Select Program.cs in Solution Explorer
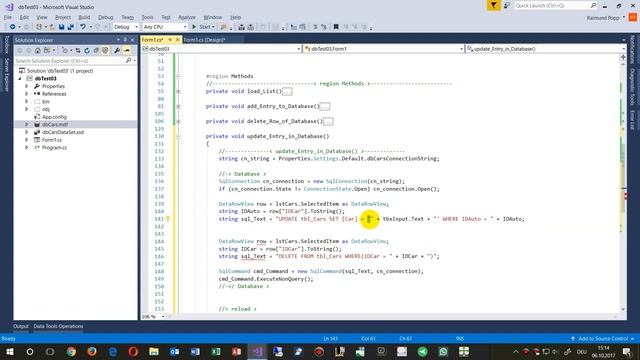The image size is (640, 360). pyautogui.click(x=54, y=147)
